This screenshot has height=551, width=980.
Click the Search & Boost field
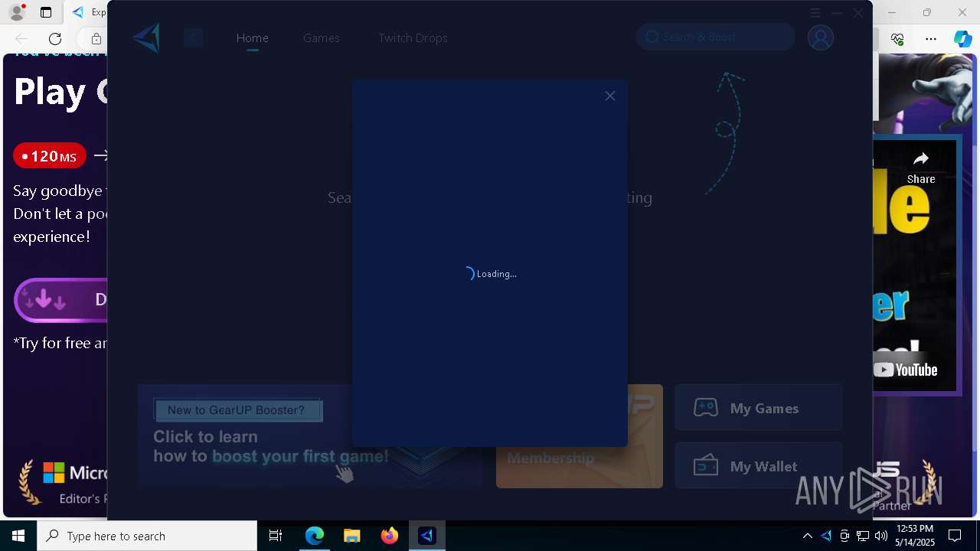[716, 37]
